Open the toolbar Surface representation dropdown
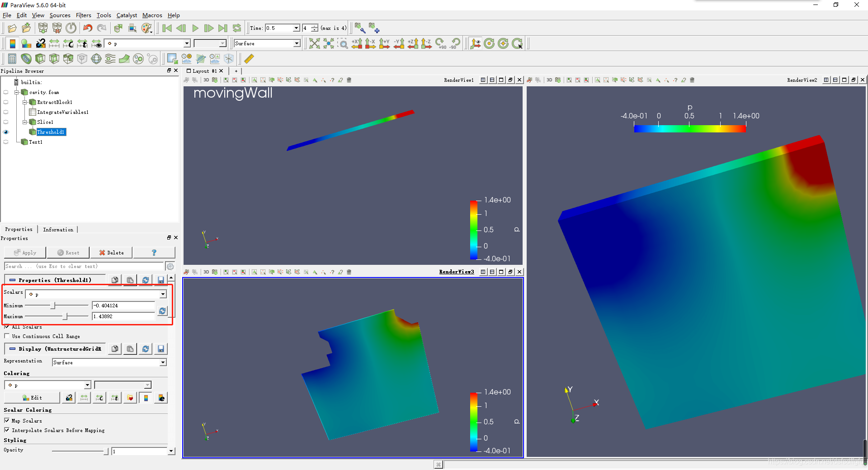Viewport: 868px width, 470px height. click(x=267, y=43)
